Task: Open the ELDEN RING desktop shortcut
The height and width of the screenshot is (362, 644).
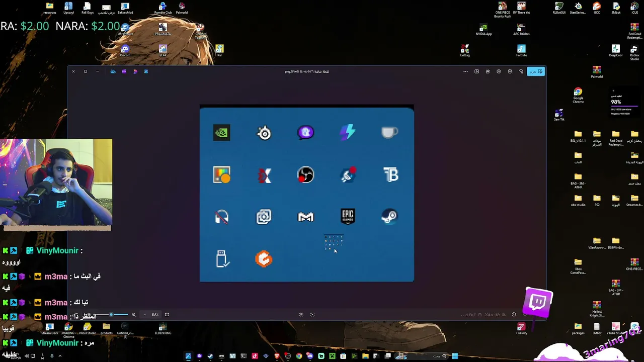Action: 163,329
